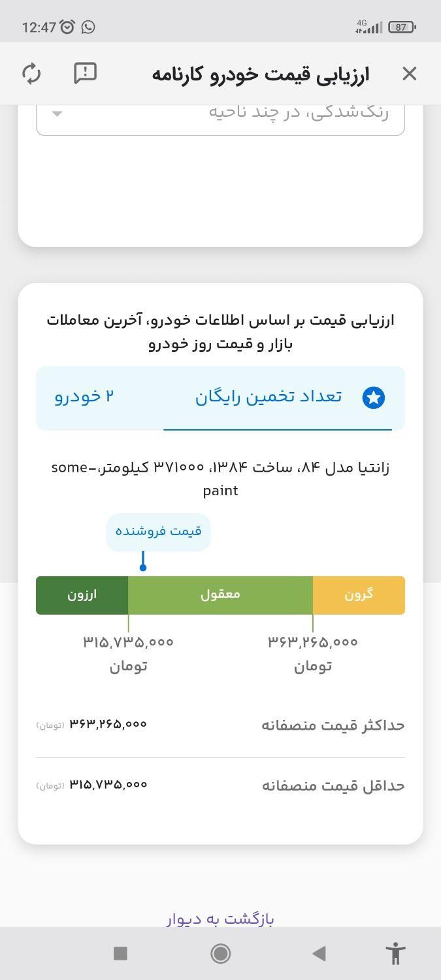Click the seller price marker dot
This screenshot has width=441, height=980.
click(142, 567)
